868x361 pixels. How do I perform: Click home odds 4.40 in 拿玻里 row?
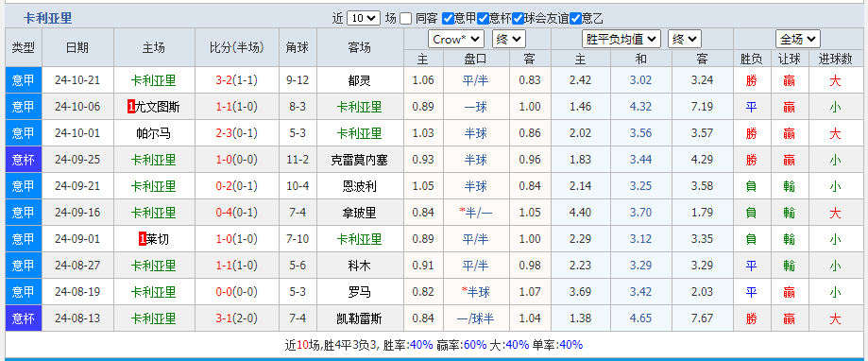tap(580, 213)
